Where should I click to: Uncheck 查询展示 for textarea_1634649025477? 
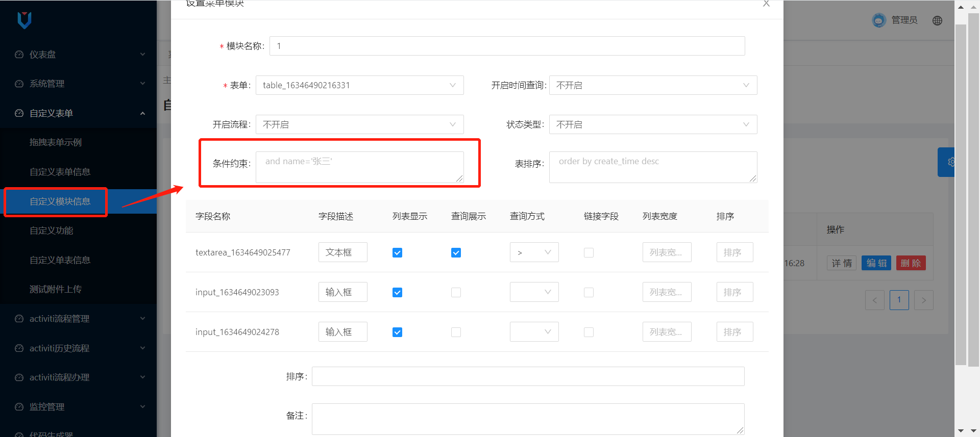(456, 253)
